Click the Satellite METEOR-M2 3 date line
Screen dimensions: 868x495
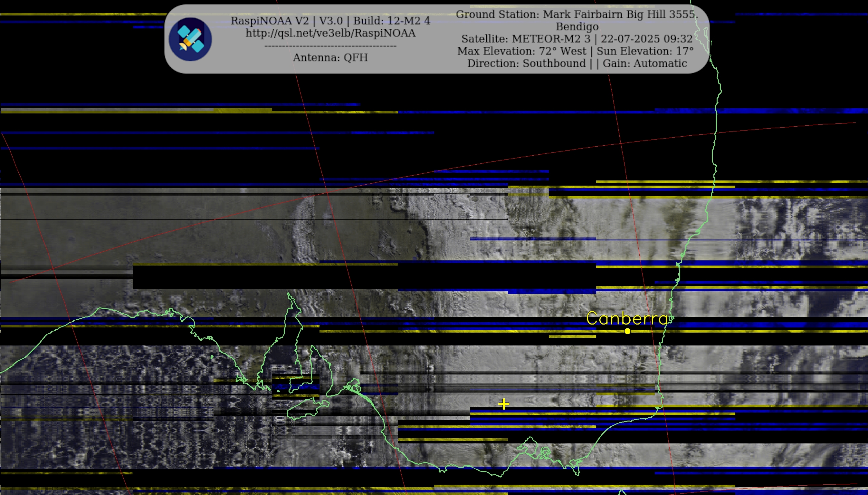(577, 39)
